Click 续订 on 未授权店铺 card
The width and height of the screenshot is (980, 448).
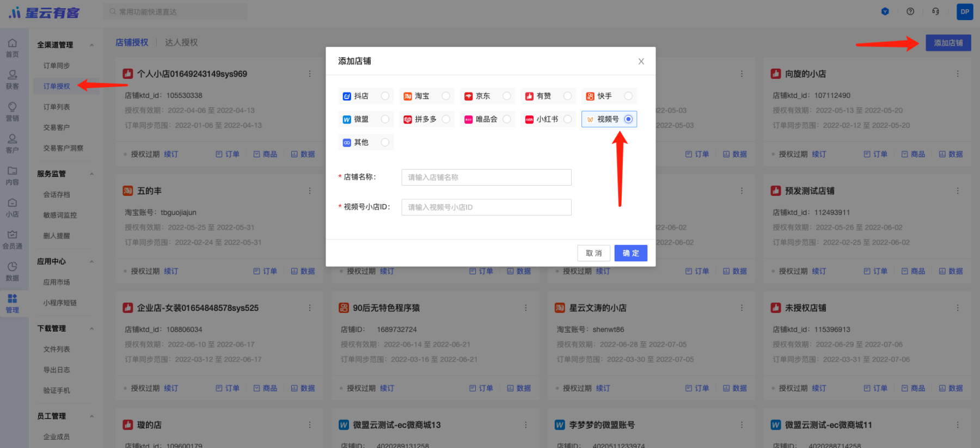pos(819,389)
